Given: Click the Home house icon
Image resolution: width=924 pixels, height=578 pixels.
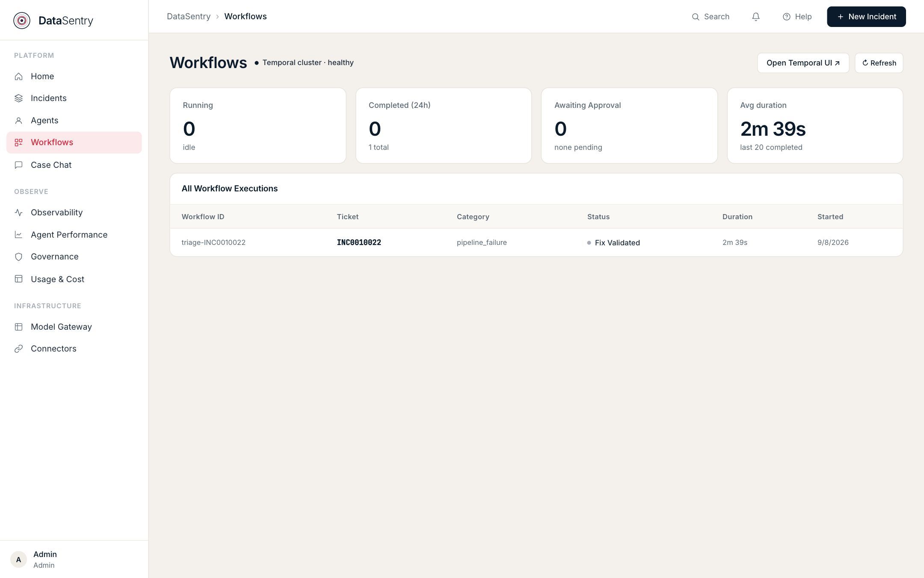Looking at the screenshot, I should (x=18, y=76).
